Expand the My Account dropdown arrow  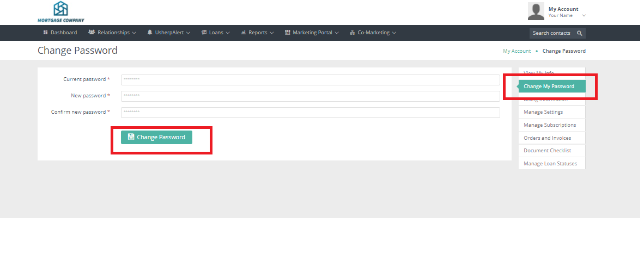(584, 16)
